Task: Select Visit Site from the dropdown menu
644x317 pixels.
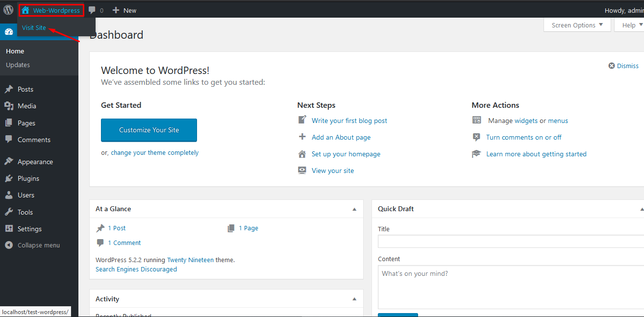Action: tap(34, 28)
